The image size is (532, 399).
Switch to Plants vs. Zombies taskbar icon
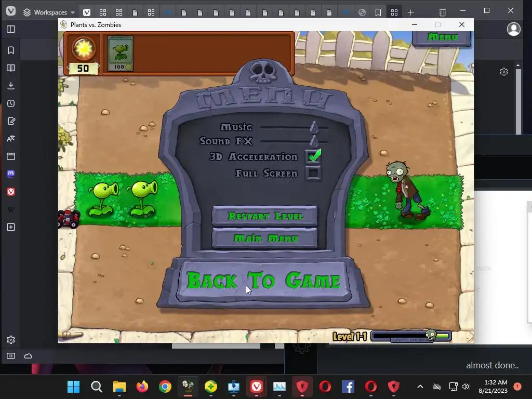click(188, 387)
